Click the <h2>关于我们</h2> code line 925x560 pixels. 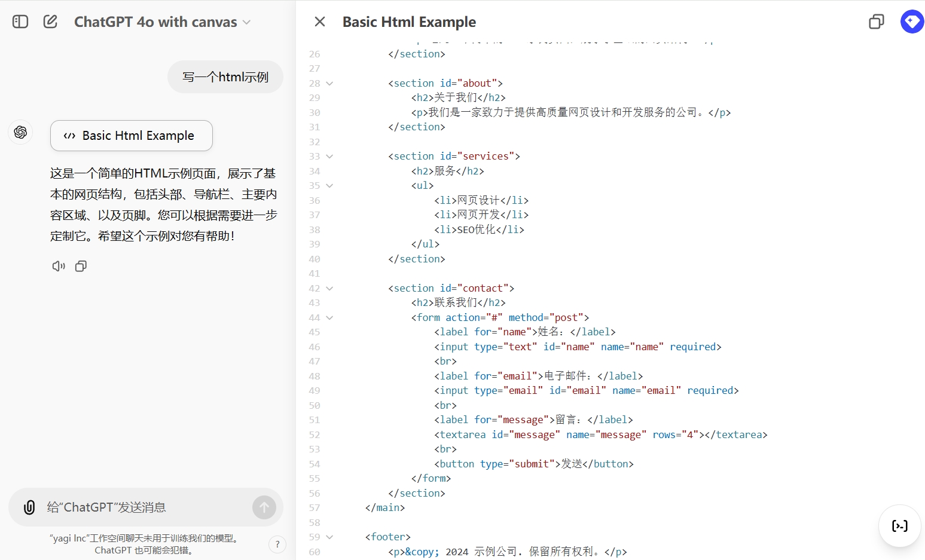pyautogui.click(x=458, y=97)
